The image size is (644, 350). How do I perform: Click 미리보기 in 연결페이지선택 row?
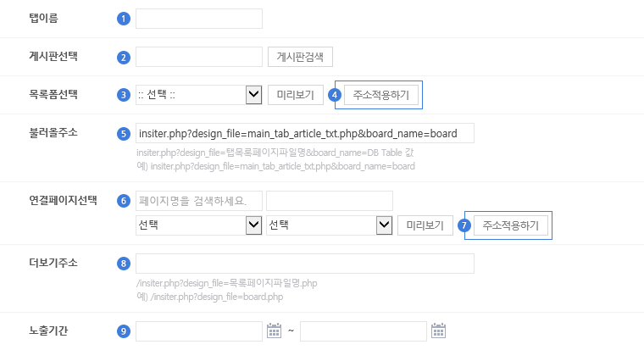426,225
